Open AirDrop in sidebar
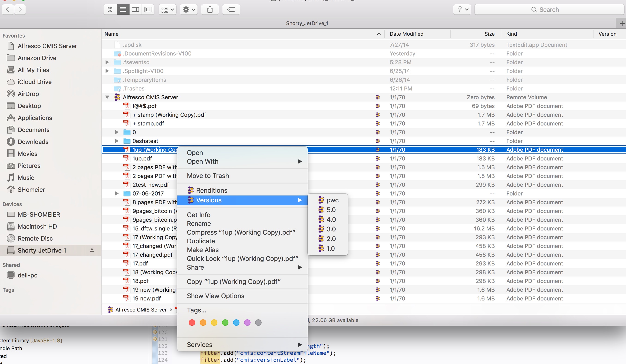 pos(28,94)
